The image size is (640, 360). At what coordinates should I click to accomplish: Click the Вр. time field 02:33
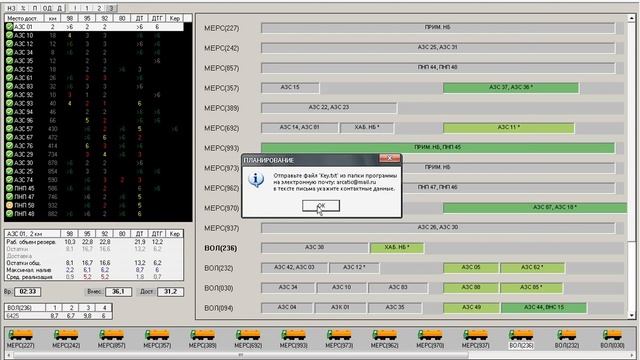[28, 292]
